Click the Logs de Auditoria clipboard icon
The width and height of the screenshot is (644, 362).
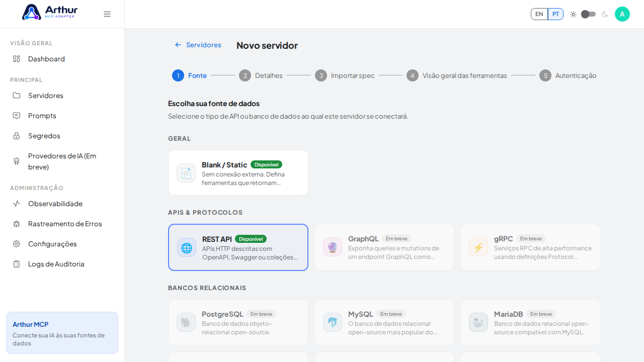[17, 264]
